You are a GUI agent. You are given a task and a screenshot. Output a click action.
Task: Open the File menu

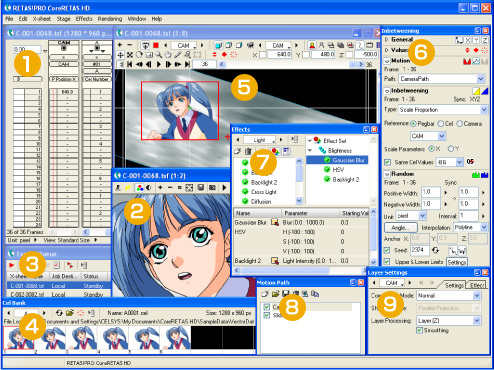pos(9,19)
